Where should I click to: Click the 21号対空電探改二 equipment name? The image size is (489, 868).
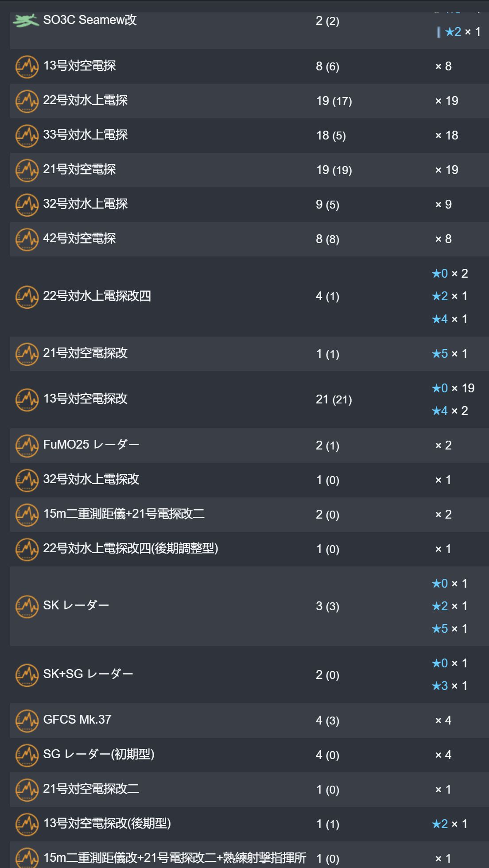pos(91,788)
